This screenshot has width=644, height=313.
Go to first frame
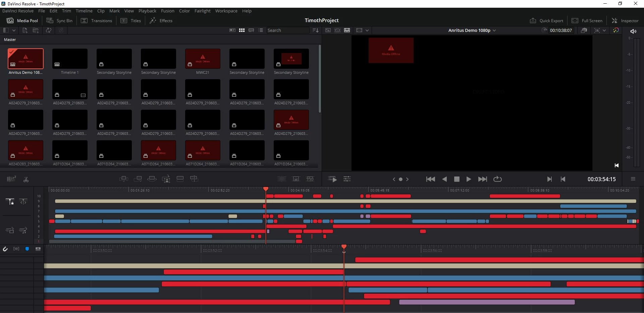click(x=431, y=179)
